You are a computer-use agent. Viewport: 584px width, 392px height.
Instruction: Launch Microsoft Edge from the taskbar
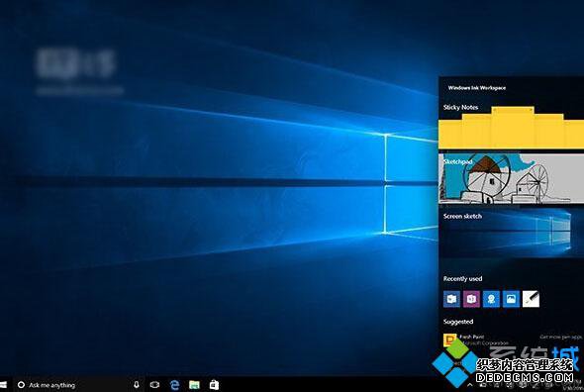174,384
